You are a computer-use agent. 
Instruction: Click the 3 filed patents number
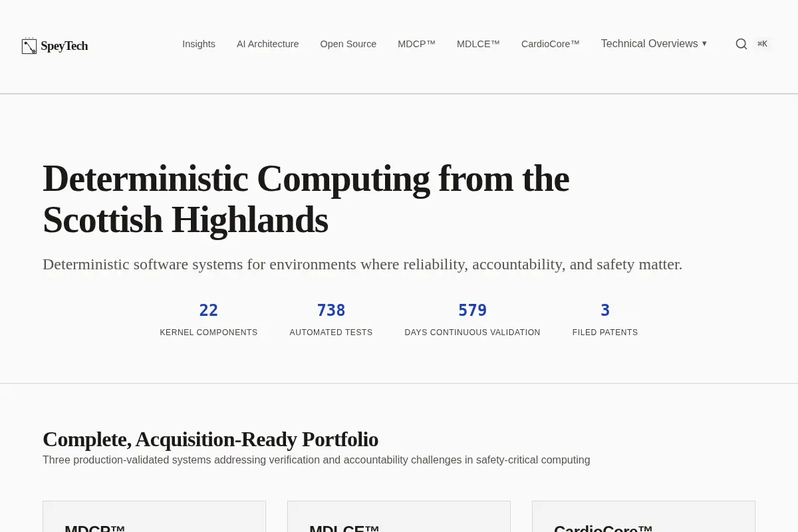tap(605, 311)
